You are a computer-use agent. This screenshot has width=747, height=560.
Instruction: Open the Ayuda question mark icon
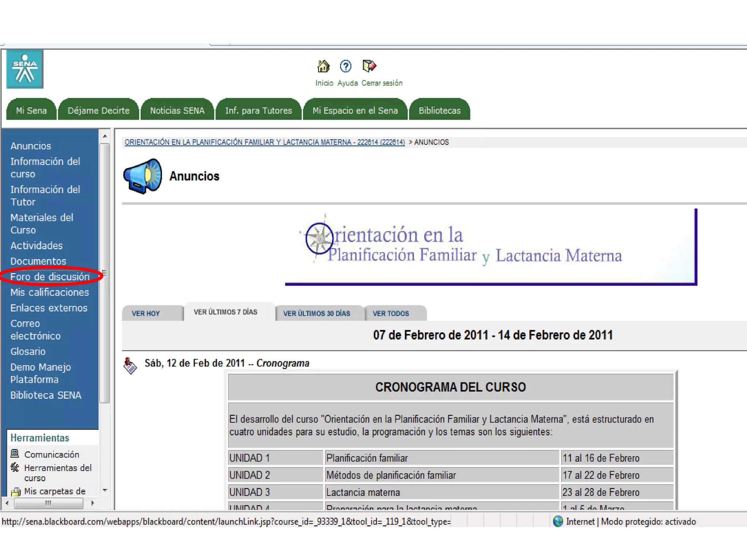click(x=345, y=66)
